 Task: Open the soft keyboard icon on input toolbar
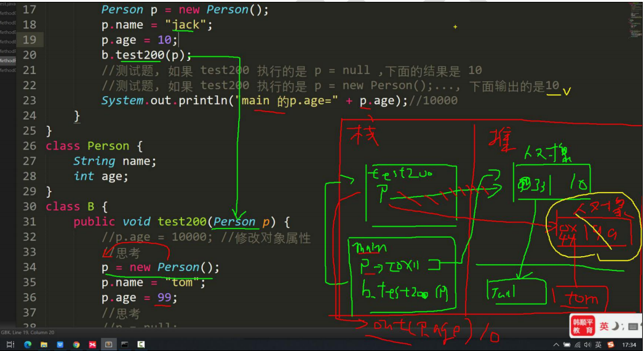633,327
